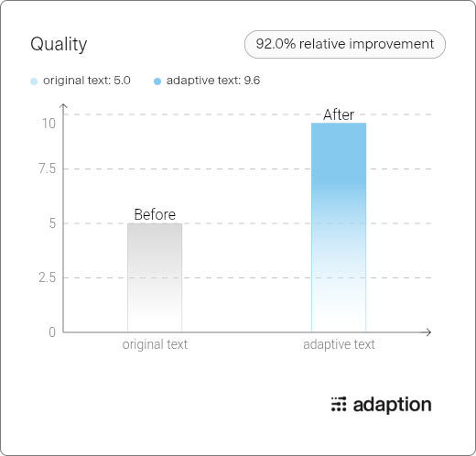476x456 pixels.
Task: Click the 7.5 tick on the y-axis
Action: point(48,168)
